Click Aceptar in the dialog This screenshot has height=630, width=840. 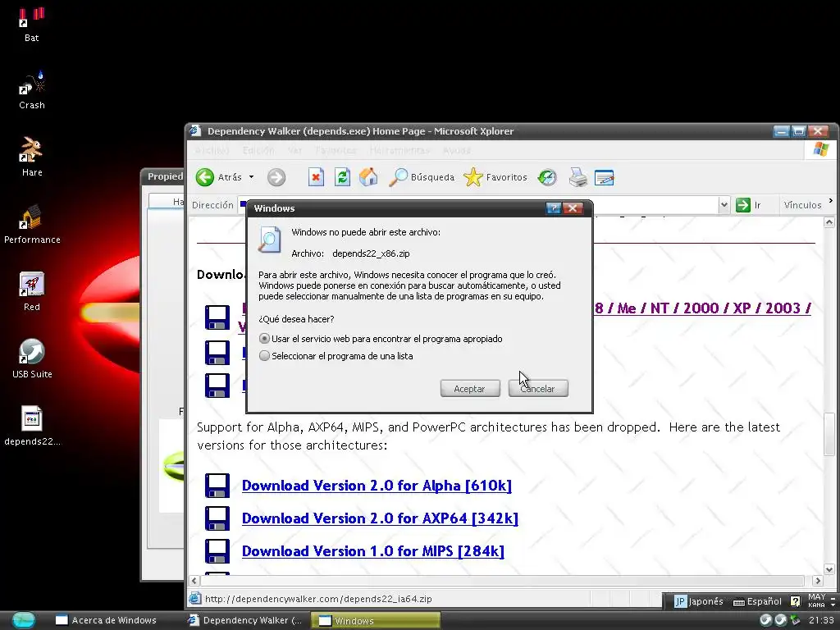[x=470, y=389]
